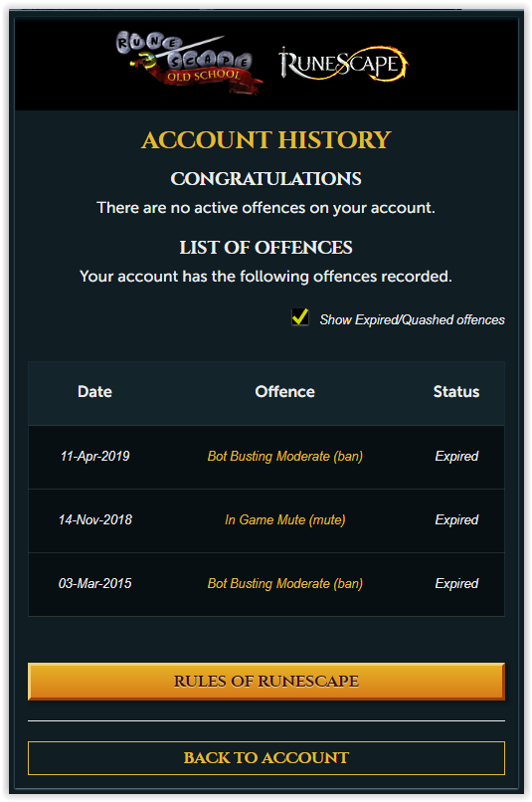Screen dimensions: 532x802
Task: Click the Show Expired/Quashed offences label
Action: 412,319
